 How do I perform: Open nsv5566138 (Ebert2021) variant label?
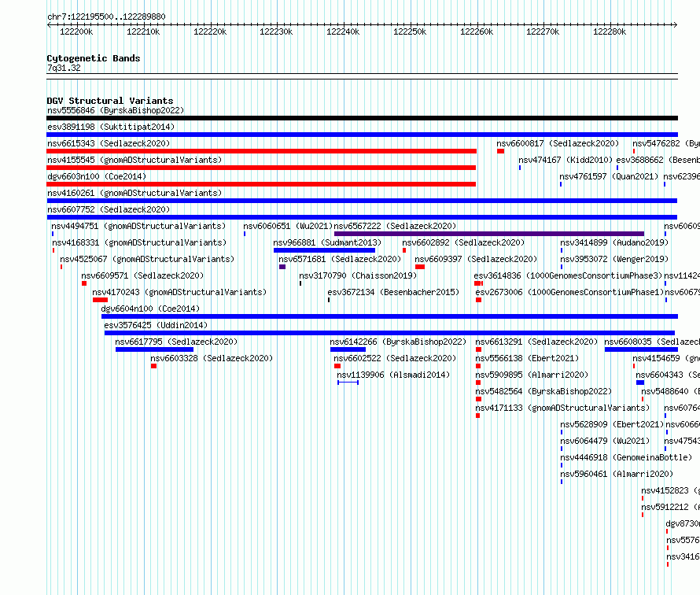point(527,358)
